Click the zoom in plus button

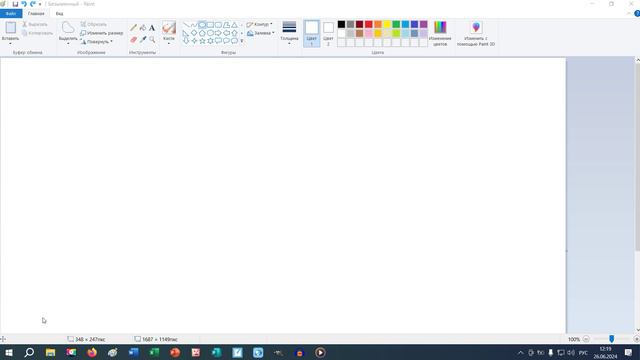[636, 339]
